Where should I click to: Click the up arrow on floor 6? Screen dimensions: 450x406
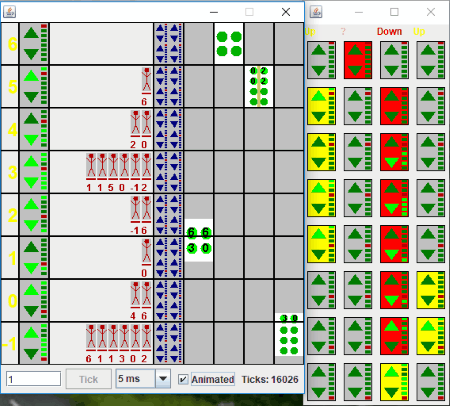(31, 33)
